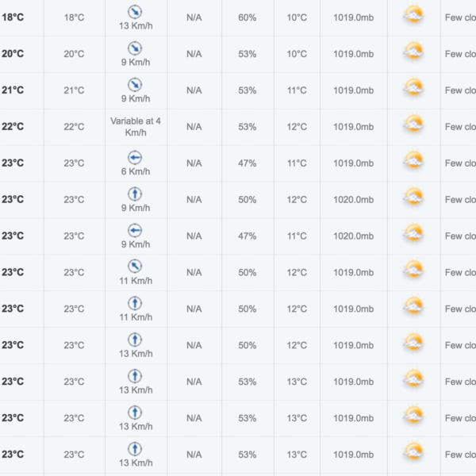This screenshot has width=476, height=476.
Task: Select the sun-cloud weather icon in the 18°C row
Action: click(413, 15)
